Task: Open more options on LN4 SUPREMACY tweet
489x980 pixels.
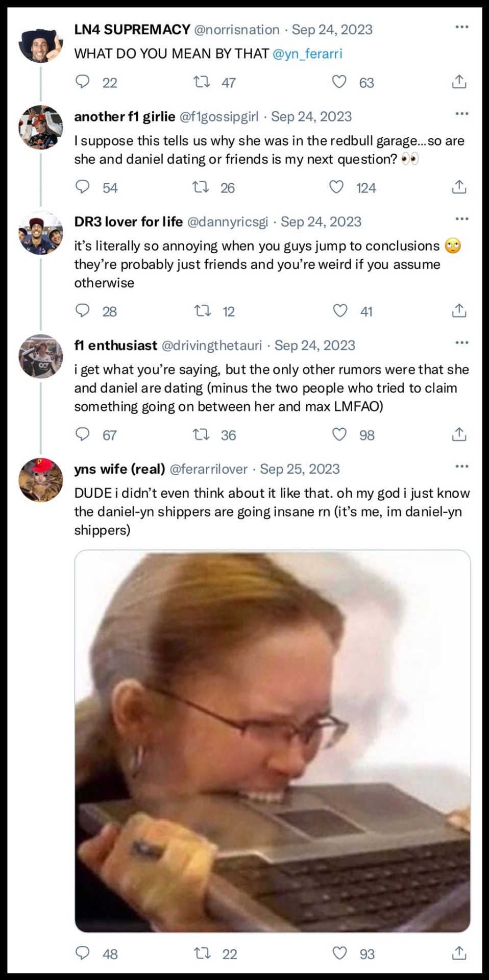Action: click(461, 27)
